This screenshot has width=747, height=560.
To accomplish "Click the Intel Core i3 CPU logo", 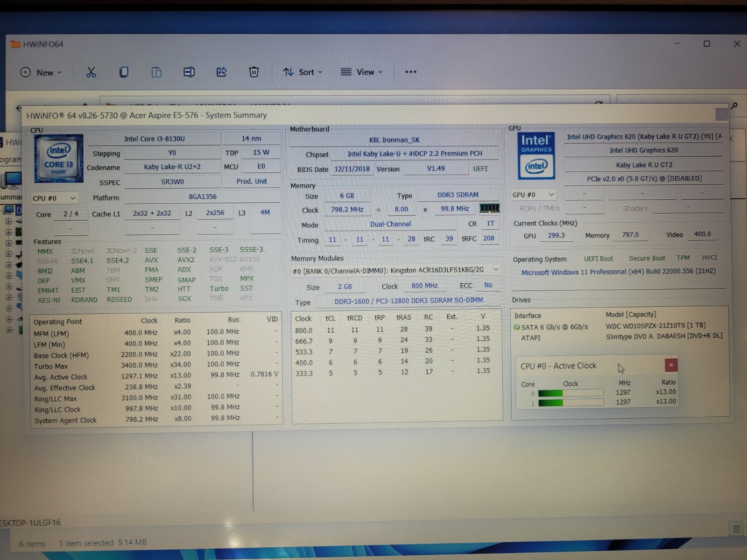I will 59,159.
